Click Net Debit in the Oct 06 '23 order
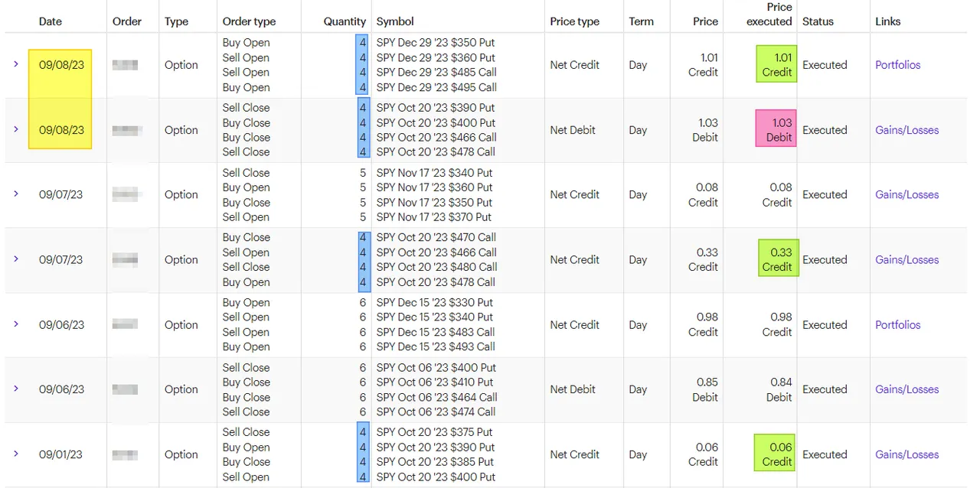Viewport: 980px width, 488px height. tap(573, 389)
